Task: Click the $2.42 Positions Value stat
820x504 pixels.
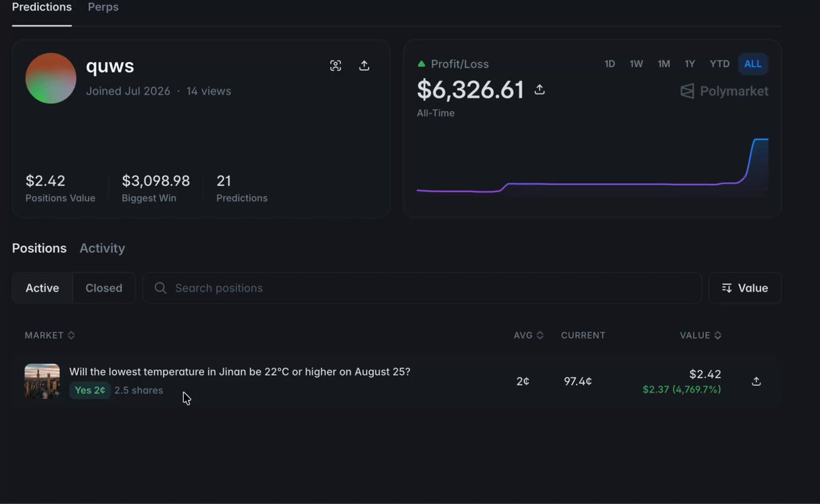Action: [45, 181]
